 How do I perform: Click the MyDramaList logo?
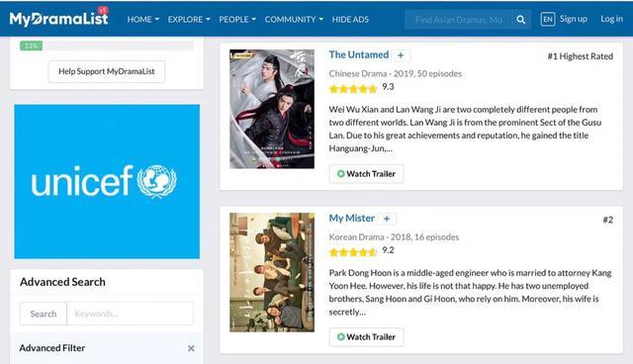(59, 18)
